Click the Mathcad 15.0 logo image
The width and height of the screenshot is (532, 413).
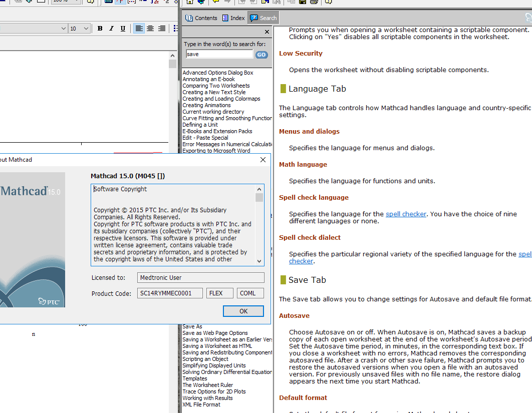point(32,240)
